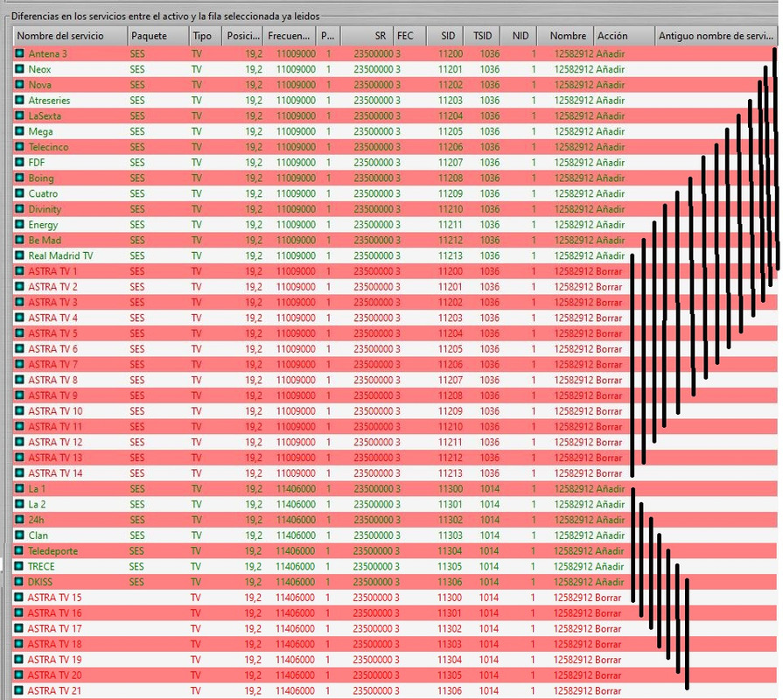Click the Energy service name

click(43, 224)
